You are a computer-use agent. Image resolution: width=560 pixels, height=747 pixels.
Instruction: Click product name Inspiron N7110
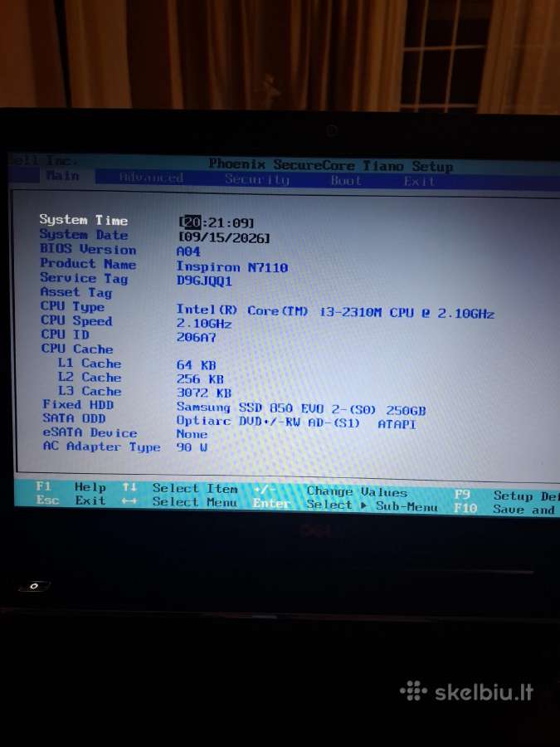point(232,266)
